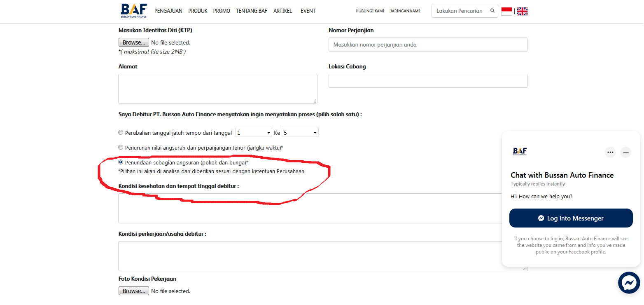
Task: Open the PRODUK menu
Action: (198, 11)
